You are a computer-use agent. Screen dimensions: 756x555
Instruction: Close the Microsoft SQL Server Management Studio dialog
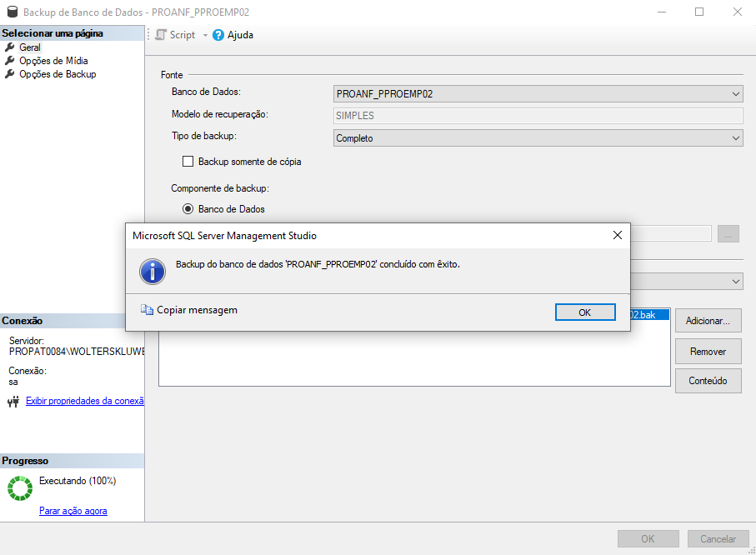click(617, 235)
